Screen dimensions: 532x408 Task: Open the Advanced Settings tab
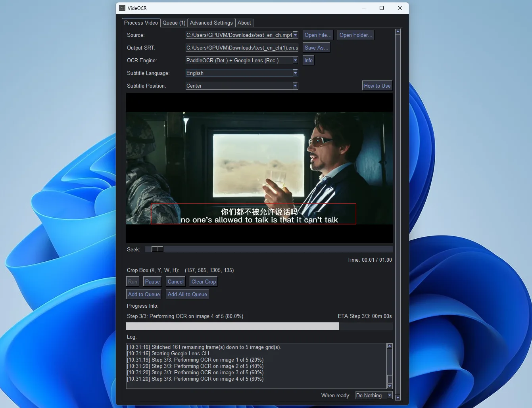(211, 23)
